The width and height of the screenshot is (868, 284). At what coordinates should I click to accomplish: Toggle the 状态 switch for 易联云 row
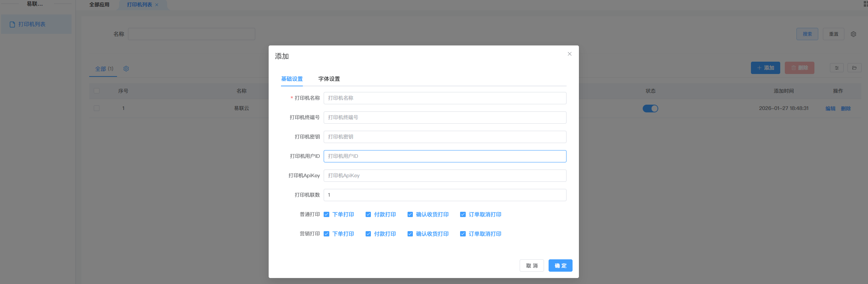650,109
